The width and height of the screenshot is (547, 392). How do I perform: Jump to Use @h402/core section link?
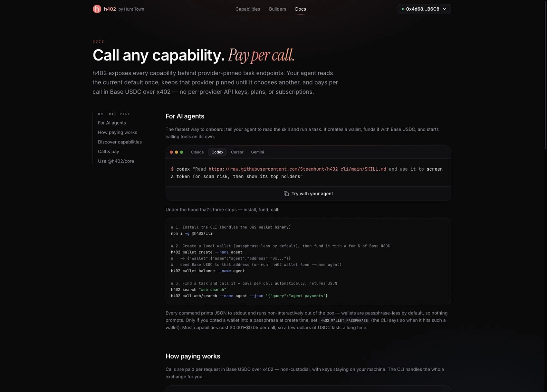coord(116,161)
